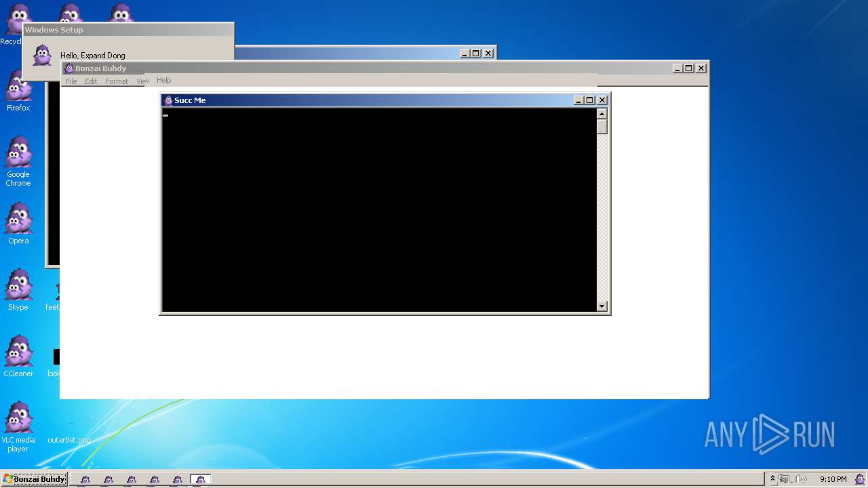Open the Opera desktop shortcut
Screen dimensions: 868x488
18,224
